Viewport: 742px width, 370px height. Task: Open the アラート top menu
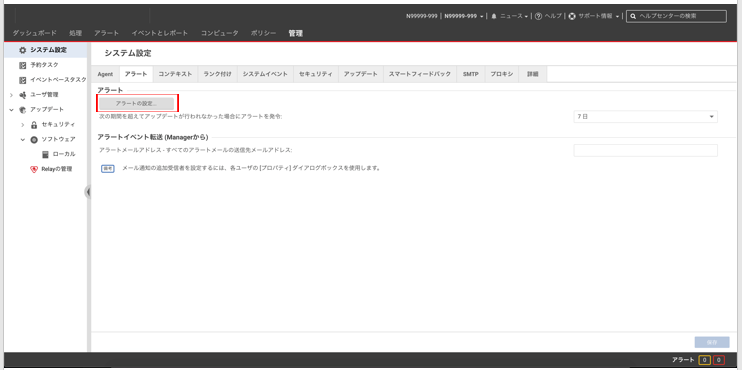pos(106,33)
